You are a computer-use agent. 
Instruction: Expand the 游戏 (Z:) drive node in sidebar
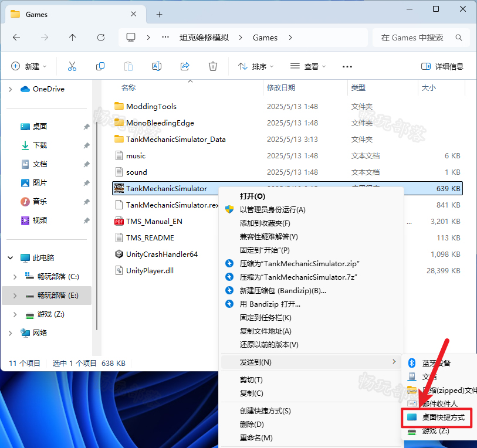click(x=15, y=314)
